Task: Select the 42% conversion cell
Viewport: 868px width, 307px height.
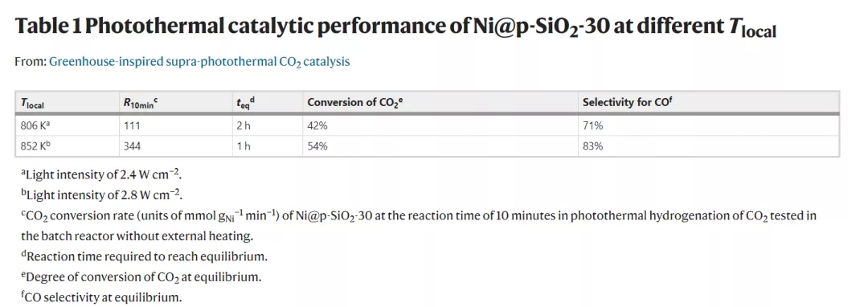Action: tap(439, 125)
